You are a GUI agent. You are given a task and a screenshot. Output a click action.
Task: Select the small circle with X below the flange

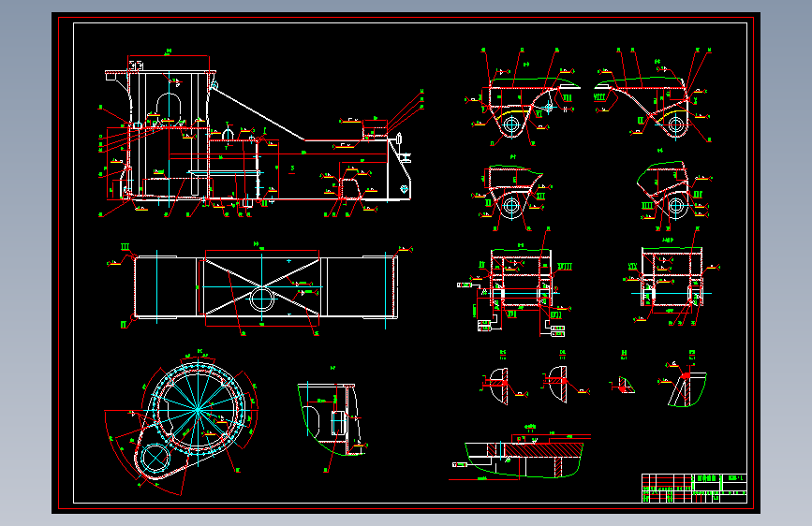pyautogui.click(x=155, y=458)
